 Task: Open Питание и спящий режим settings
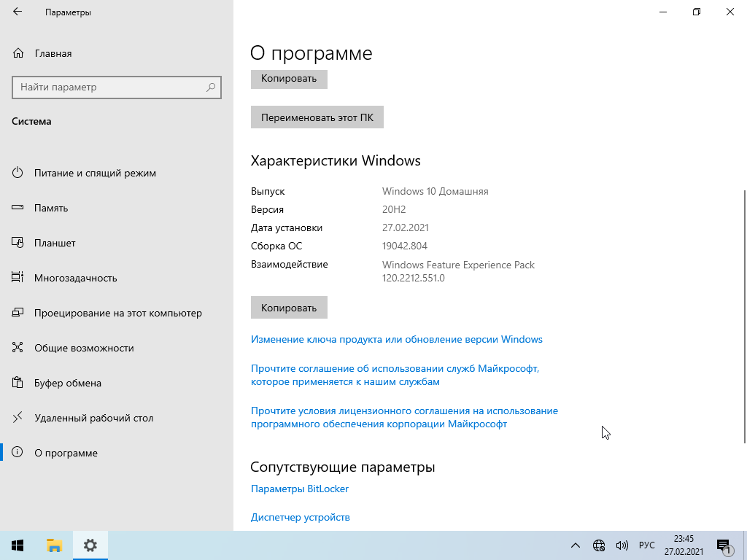pos(96,173)
